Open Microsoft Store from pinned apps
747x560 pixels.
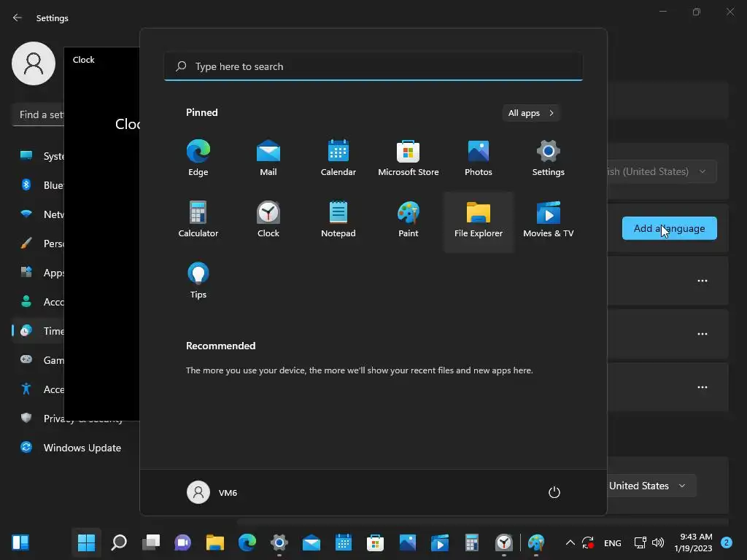pos(409,157)
